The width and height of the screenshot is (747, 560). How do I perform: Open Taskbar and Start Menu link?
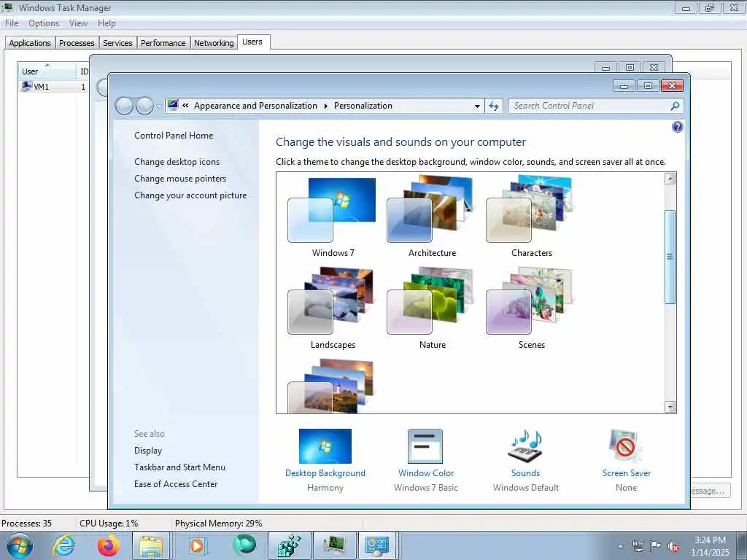coord(179,467)
